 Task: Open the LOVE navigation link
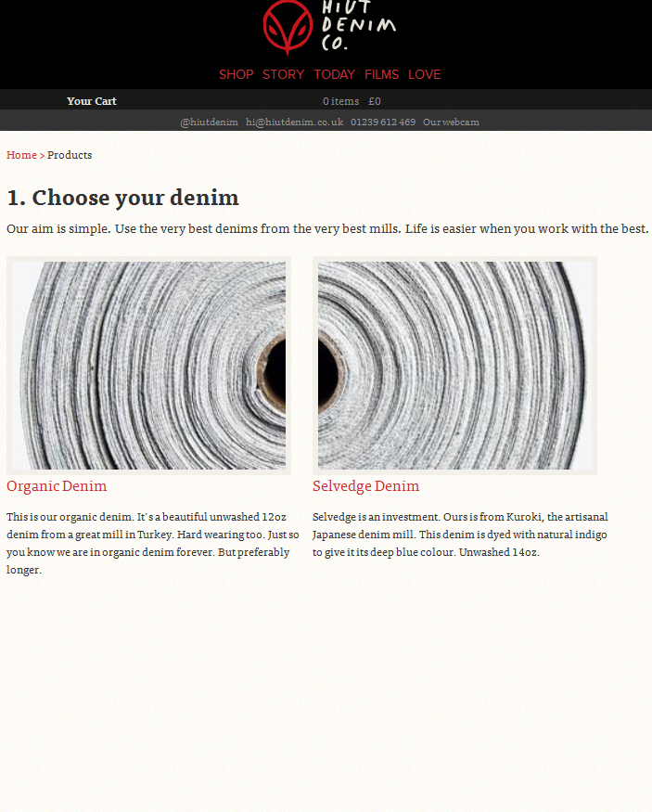(425, 74)
